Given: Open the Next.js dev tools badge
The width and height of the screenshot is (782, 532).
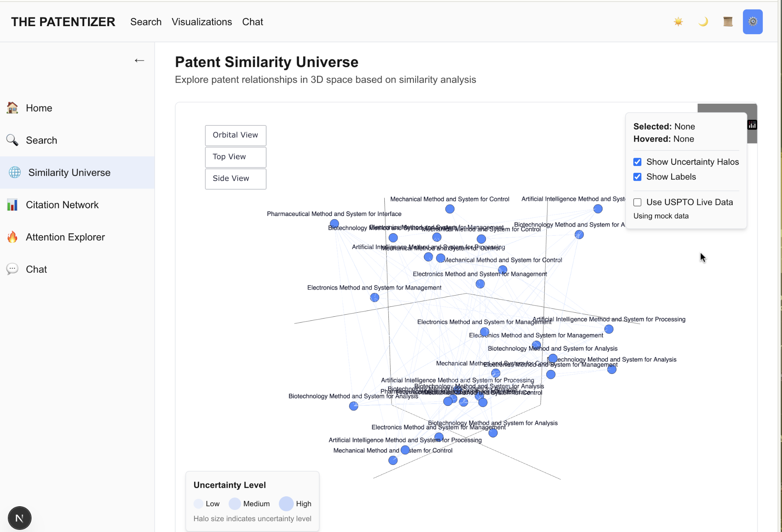Looking at the screenshot, I should coord(20,518).
